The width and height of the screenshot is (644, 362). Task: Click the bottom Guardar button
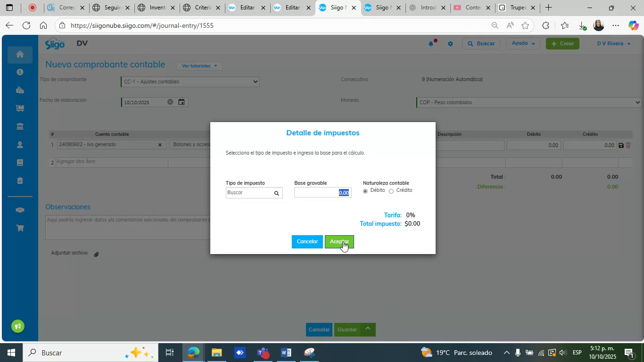point(347,329)
